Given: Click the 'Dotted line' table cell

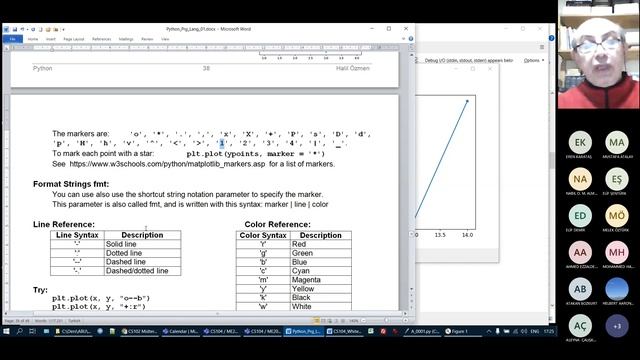Looking at the screenshot, I should click(142, 253).
